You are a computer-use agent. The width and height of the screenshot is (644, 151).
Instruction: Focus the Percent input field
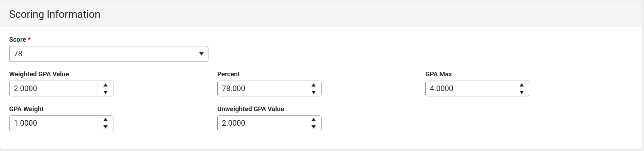tap(262, 88)
